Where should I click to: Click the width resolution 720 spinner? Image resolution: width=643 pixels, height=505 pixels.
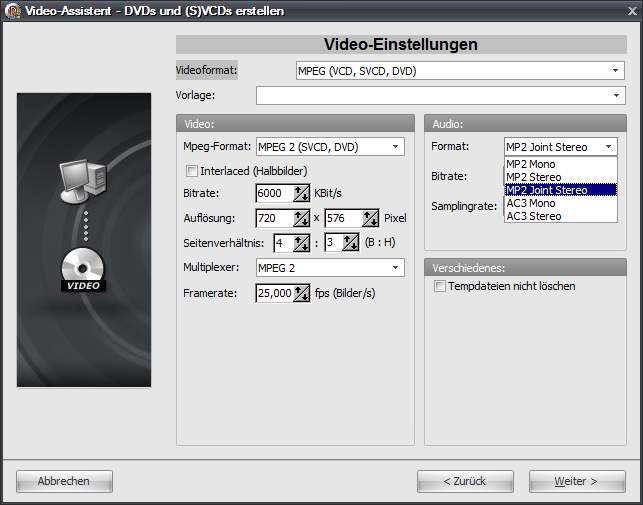(x=302, y=218)
